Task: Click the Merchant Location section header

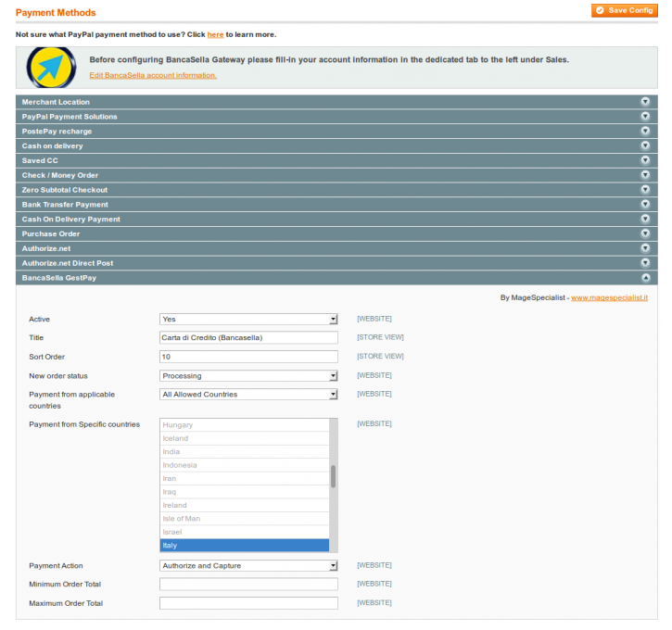Action: (336, 102)
